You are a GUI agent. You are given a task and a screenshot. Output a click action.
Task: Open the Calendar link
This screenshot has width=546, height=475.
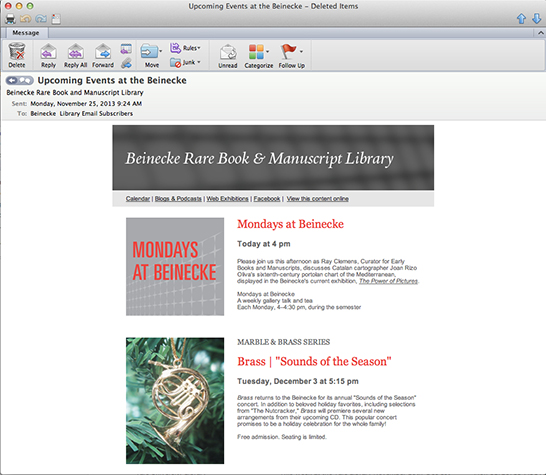tap(138, 198)
